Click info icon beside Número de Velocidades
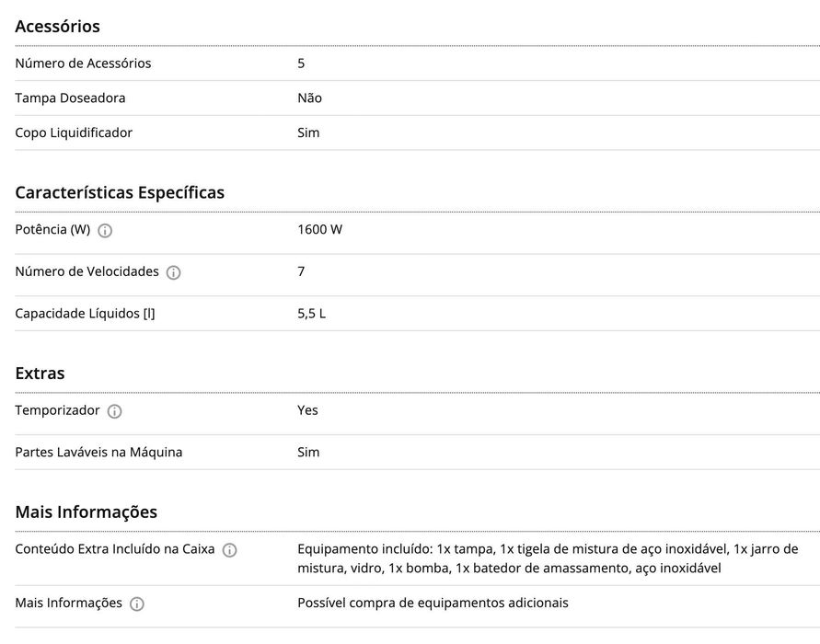 174,273
